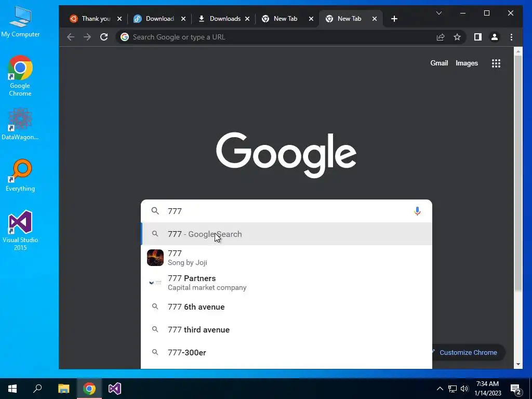Screen dimensions: 532x399
Task: Click the page vertical scrollbar
Action: coord(518,173)
